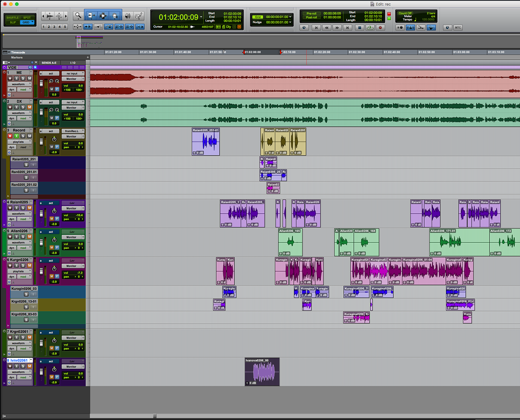This screenshot has width=520, height=420.
Task: Disable input monitoring on Record track
Action: tap(17, 136)
